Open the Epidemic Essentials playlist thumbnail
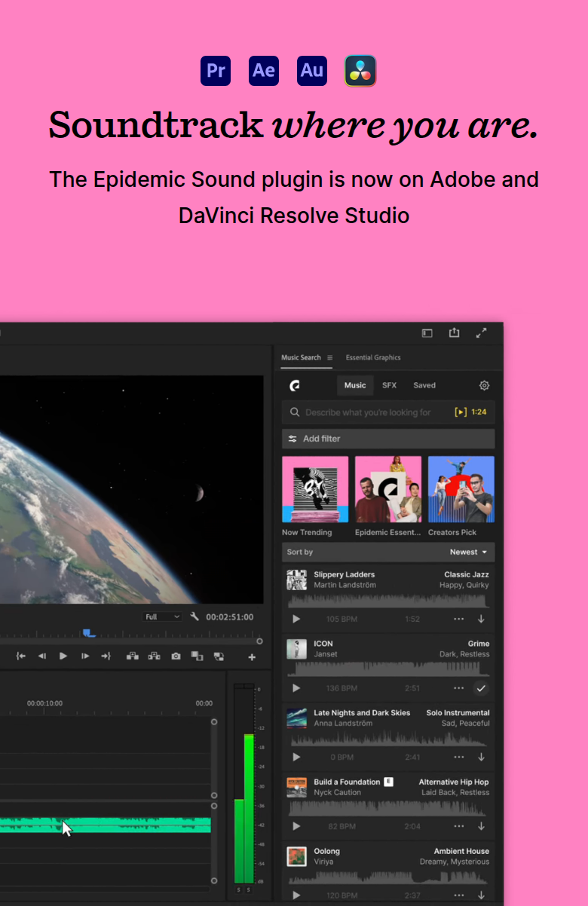 [388, 489]
